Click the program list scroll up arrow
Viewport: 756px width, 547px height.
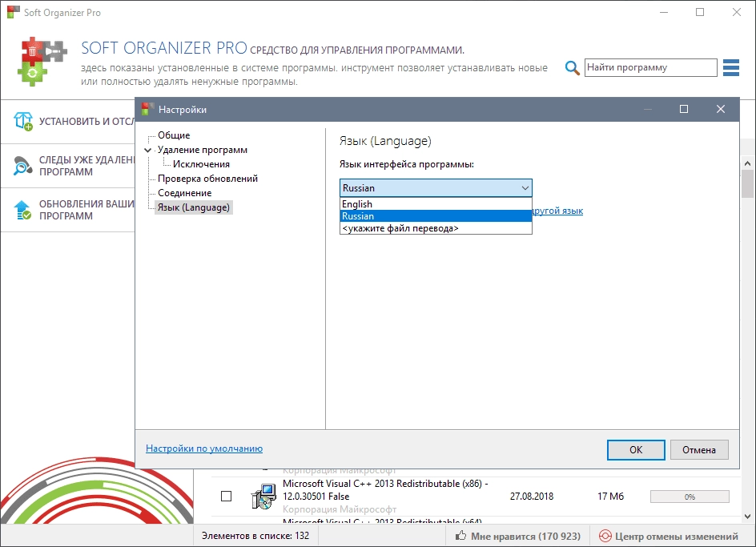[747, 163]
